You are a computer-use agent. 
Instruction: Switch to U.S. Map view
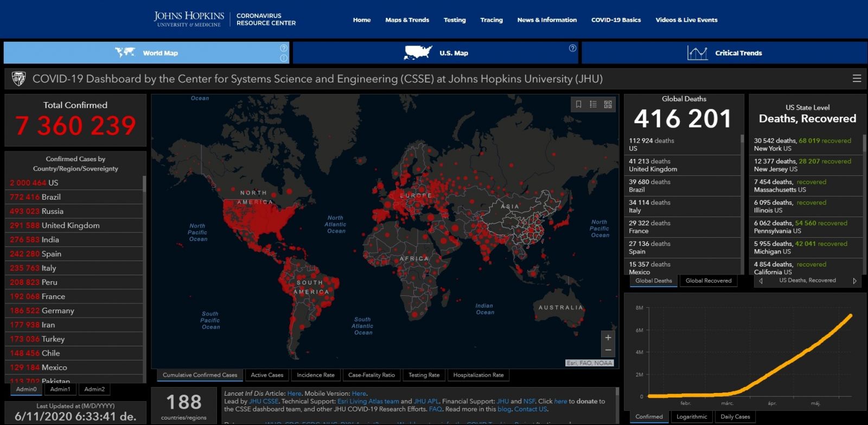(x=436, y=53)
